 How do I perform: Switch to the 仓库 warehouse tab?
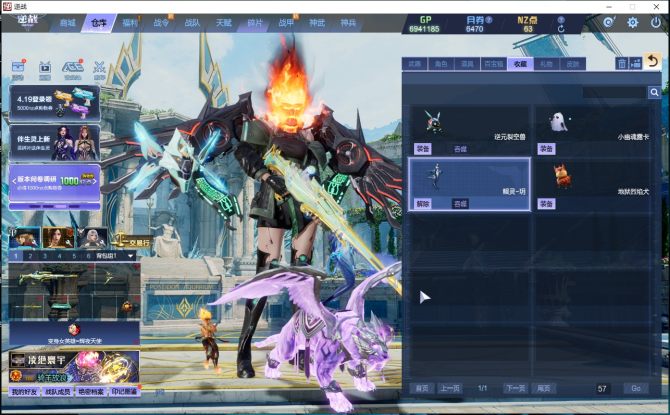[99, 23]
